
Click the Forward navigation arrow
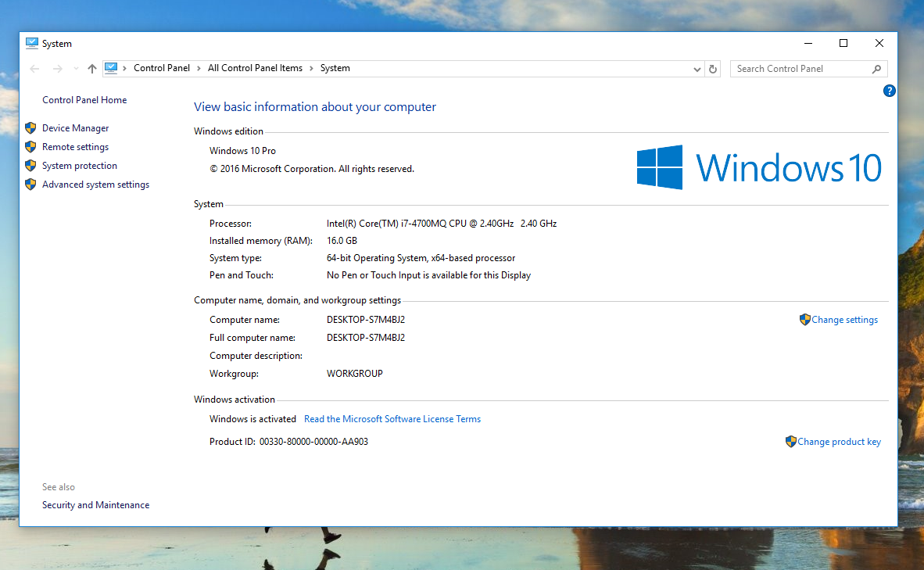click(x=57, y=69)
